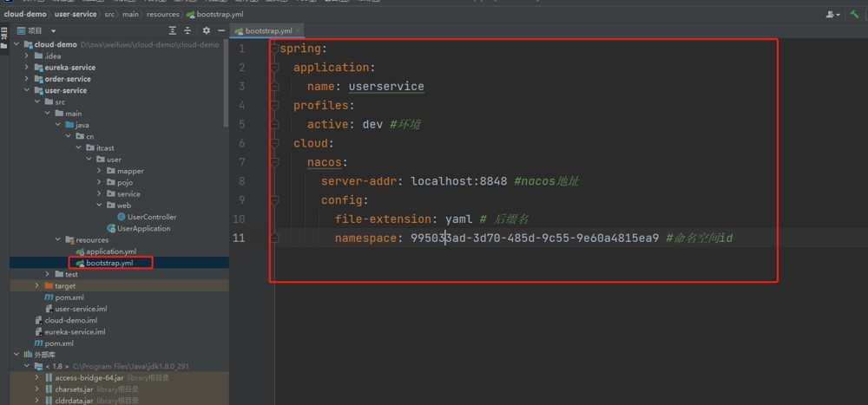
Task: Click main in the breadcrumb bar
Action: 131,15
